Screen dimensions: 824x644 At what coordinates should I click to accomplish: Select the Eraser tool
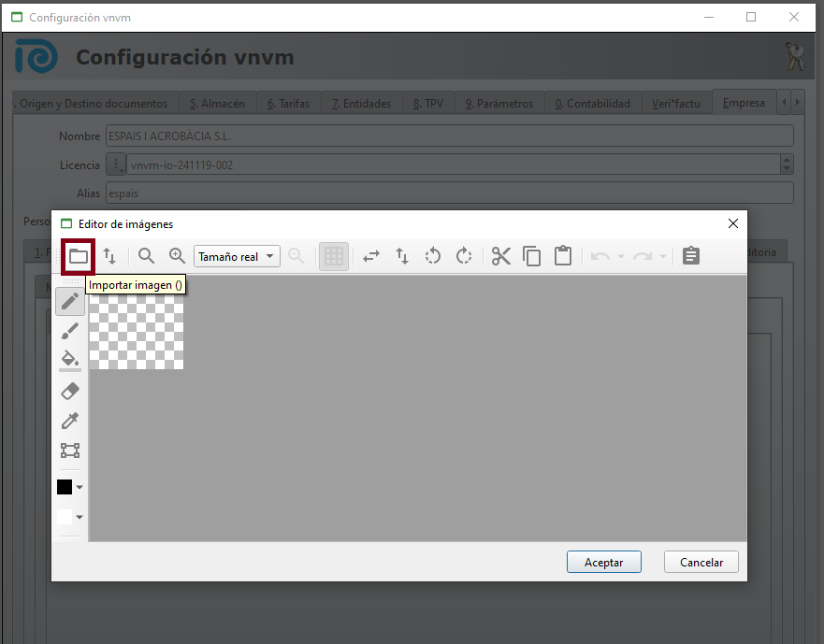[70, 391]
